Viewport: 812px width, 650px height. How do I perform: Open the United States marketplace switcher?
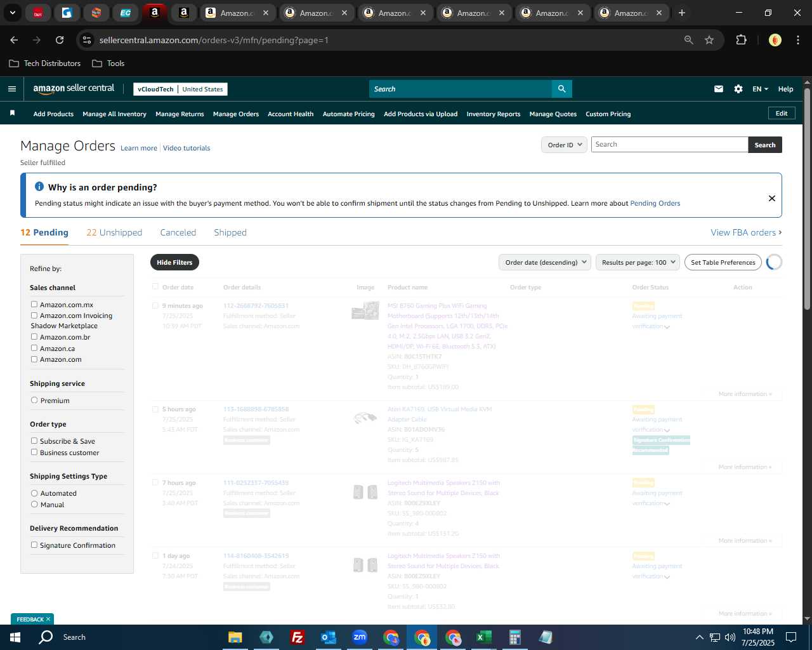pyautogui.click(x=202, y=89)
